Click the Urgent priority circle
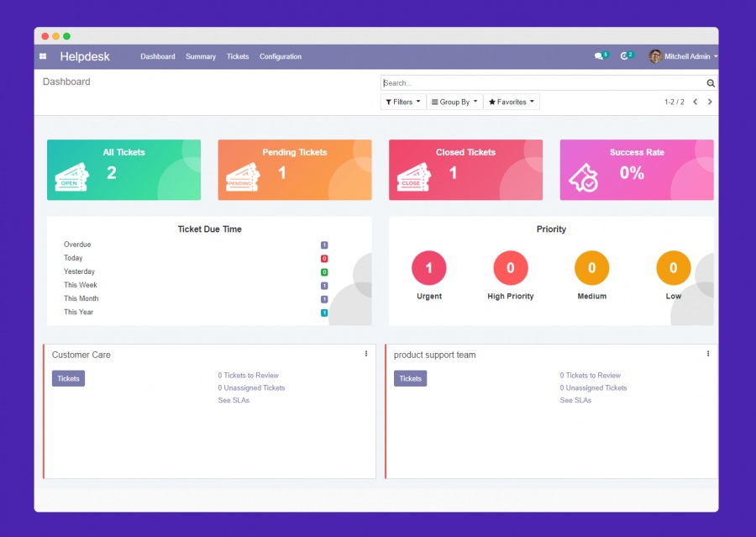 (429, 268)
